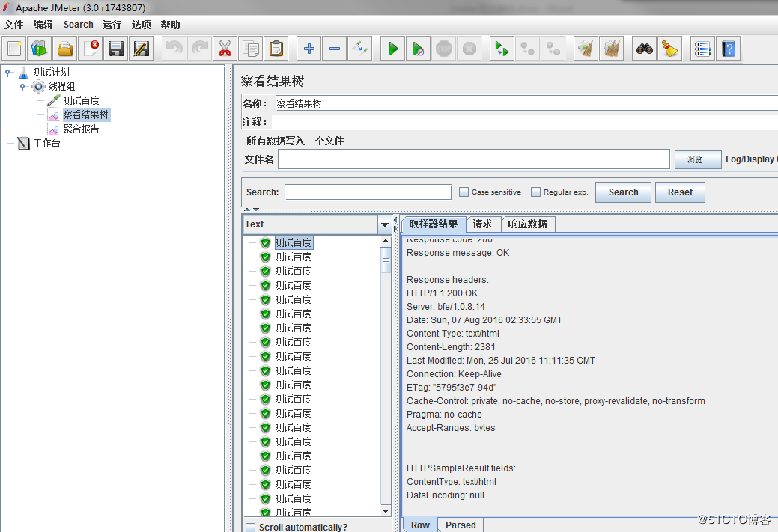
Task: Click the Copy icon in toolbar
Action: (x=251, y=49)
